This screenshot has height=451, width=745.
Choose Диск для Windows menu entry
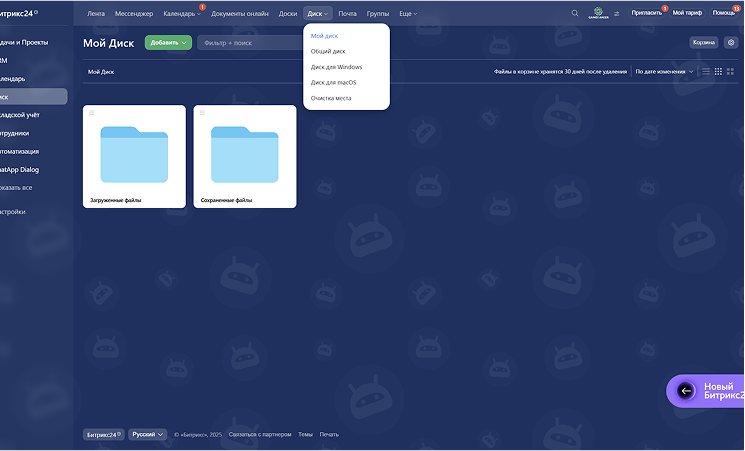pos(336,67)
